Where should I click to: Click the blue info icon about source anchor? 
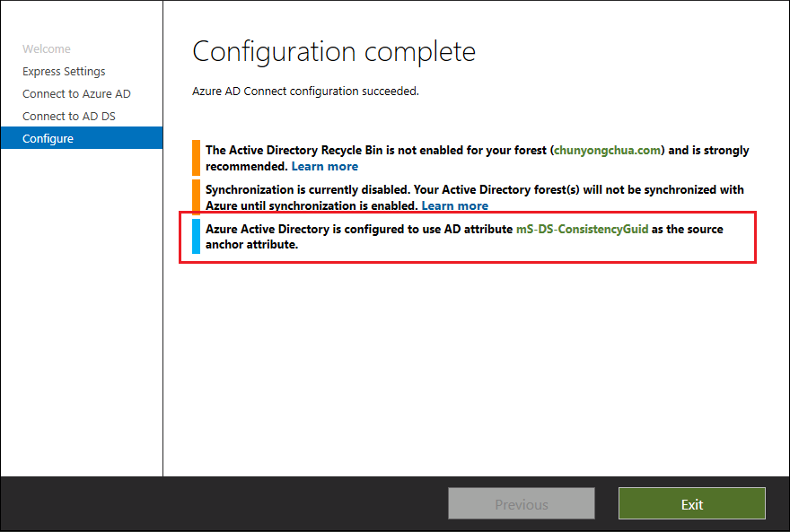195,236
